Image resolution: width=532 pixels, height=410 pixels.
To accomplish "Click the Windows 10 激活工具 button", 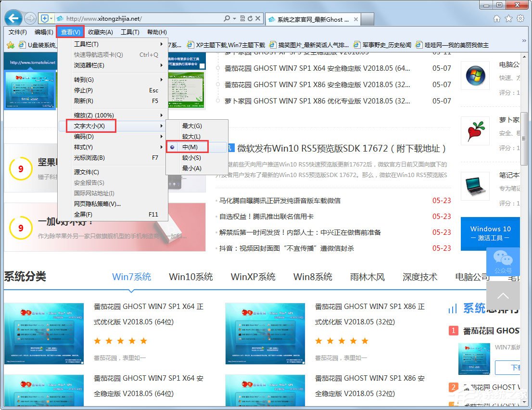I will coord(490,233).
